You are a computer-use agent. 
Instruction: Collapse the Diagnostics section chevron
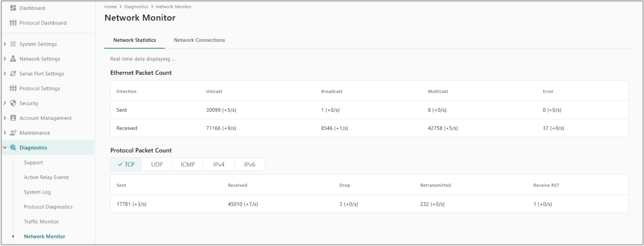point(5,148)
